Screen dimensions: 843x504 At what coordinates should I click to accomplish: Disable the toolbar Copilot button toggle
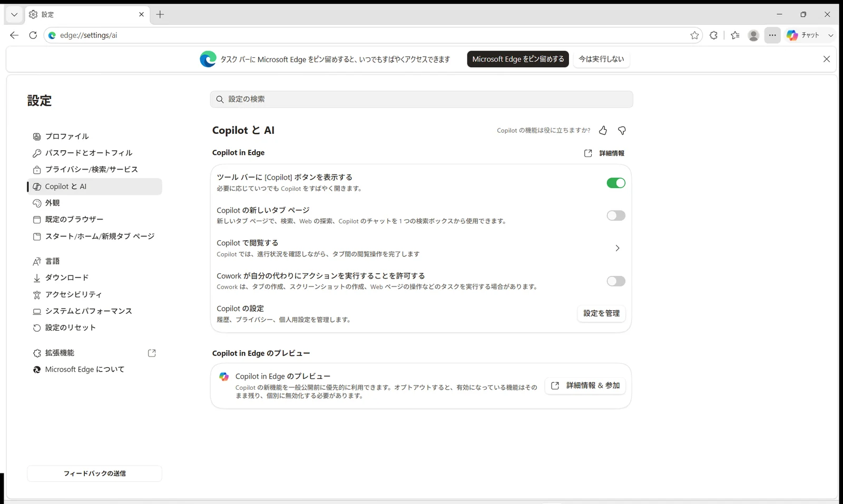coord(616,183)
